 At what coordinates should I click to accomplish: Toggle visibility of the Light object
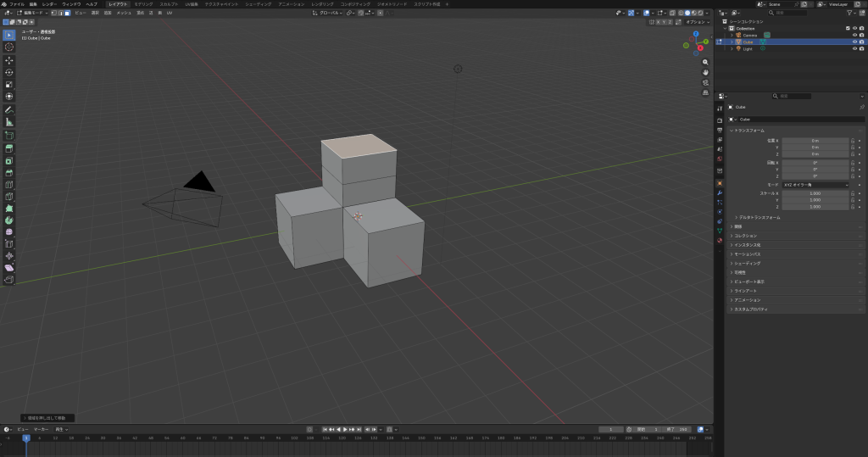854,48
